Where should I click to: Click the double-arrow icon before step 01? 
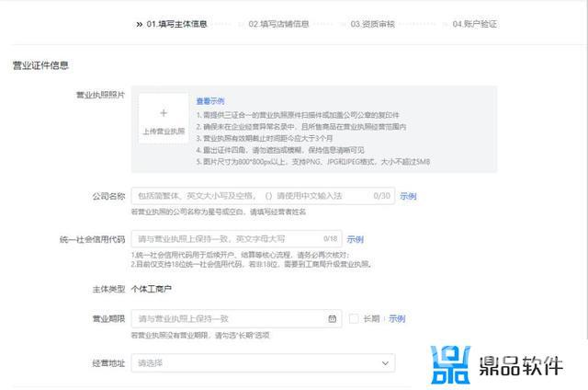[140, 25]
